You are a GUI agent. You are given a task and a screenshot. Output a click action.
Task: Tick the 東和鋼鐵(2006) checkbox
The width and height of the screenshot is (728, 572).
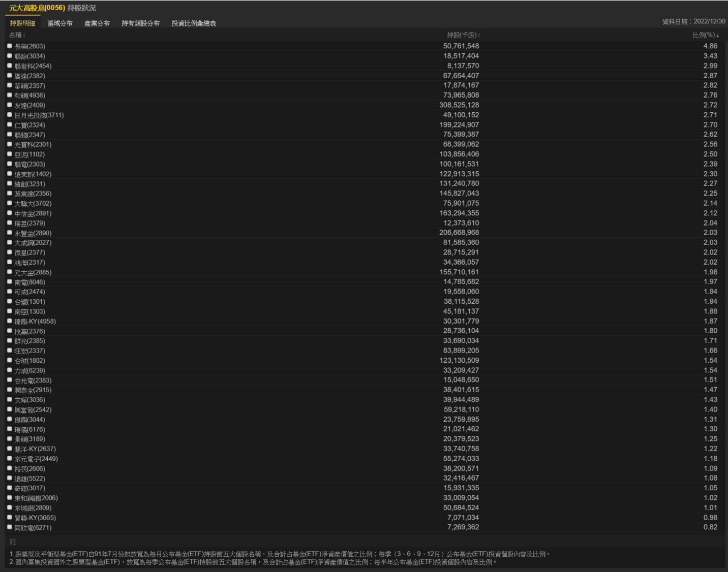(10, 498)
